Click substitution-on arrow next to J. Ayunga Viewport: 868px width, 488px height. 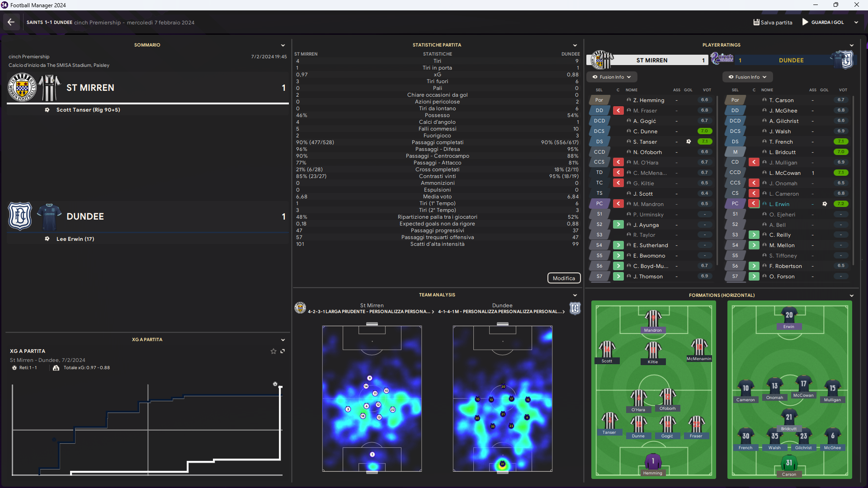[x=618, y=225]
